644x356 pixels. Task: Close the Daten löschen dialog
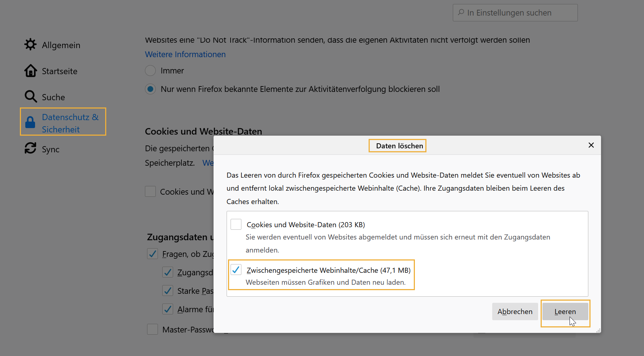[x=591, y=145]
